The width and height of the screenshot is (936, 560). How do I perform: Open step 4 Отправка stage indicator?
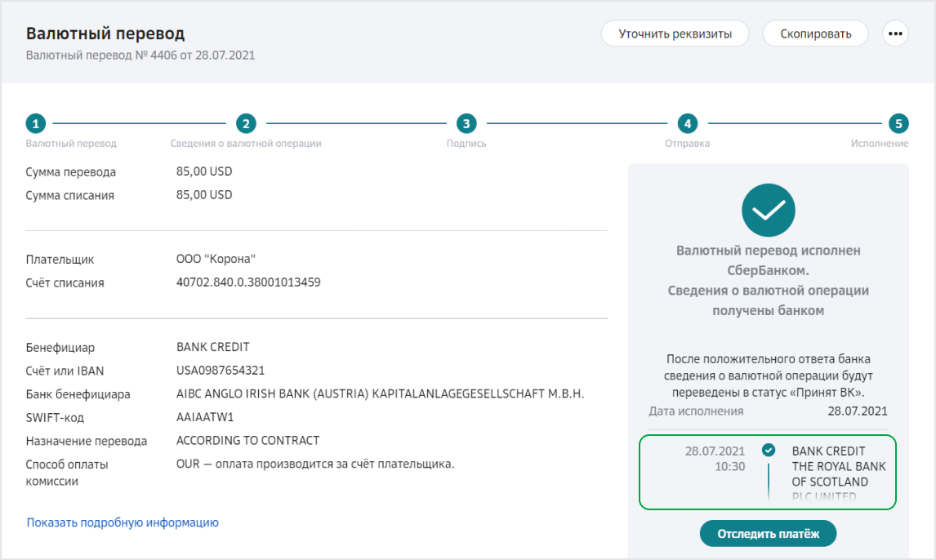click(687, 123)
